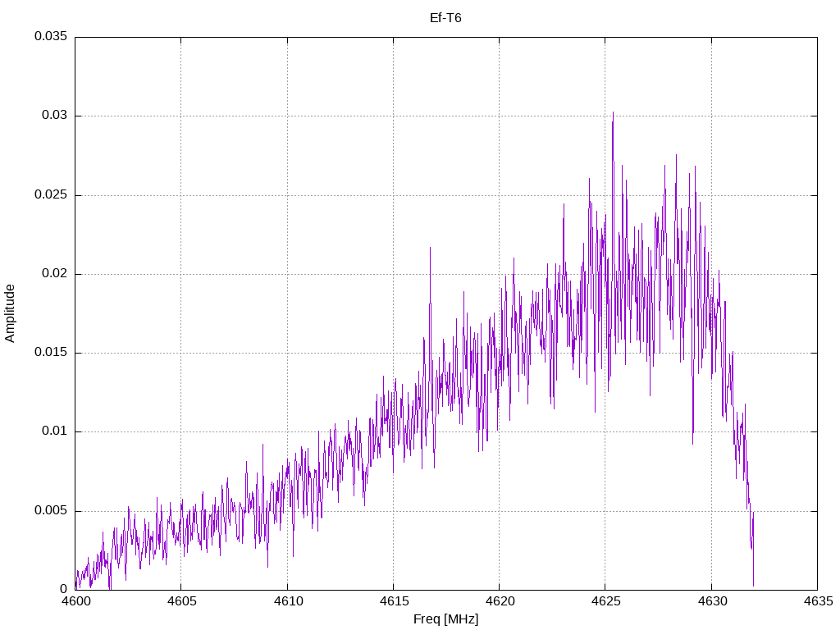Click x-axis tick value 4600

(x=75, y=601)
